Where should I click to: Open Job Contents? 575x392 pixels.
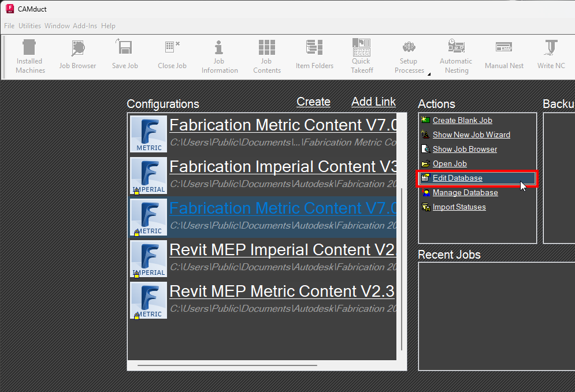pyautogui.click(x=266, y=55)
